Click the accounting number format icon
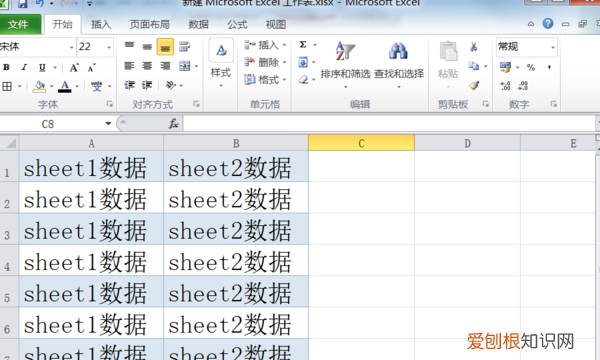The height and width of the screenshot is (360, 600). click(505, 67)
